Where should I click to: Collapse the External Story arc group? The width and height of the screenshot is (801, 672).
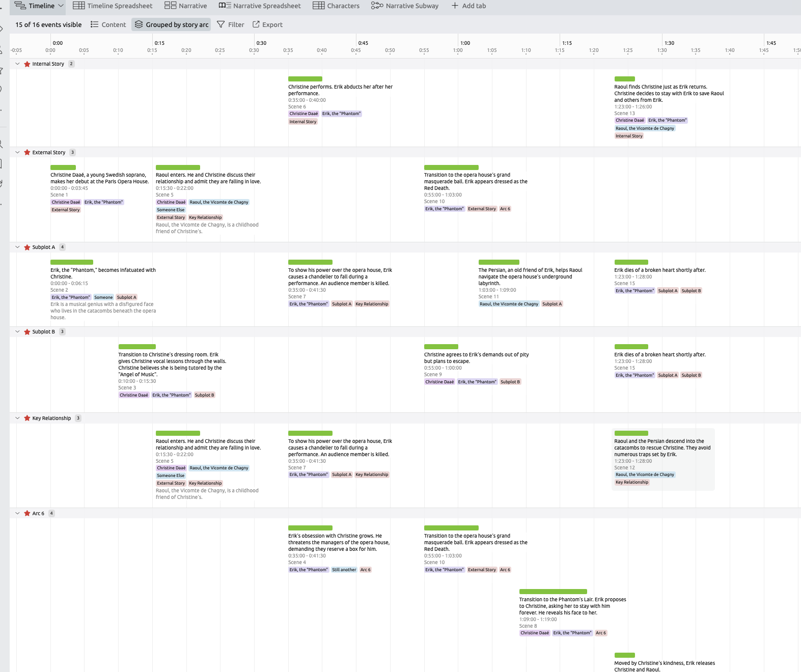(17, 152)
